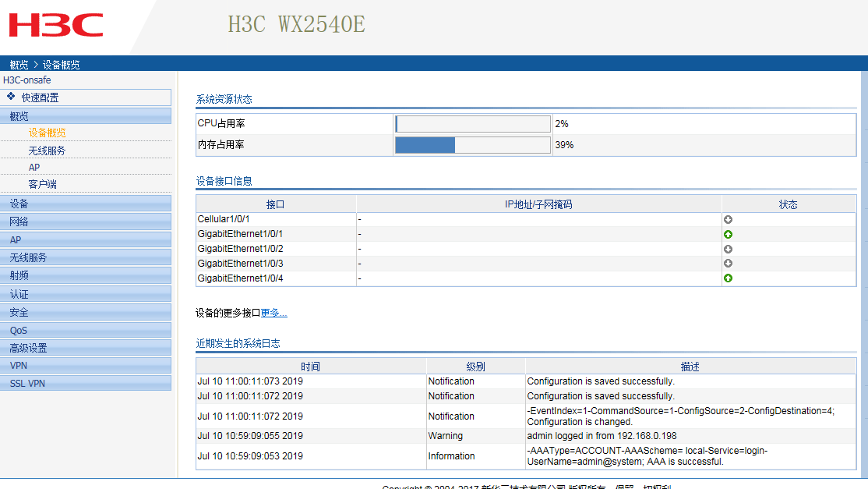Expand the 射频 menu section
Viewport: 868px width, 489px height.
point(86,275)
